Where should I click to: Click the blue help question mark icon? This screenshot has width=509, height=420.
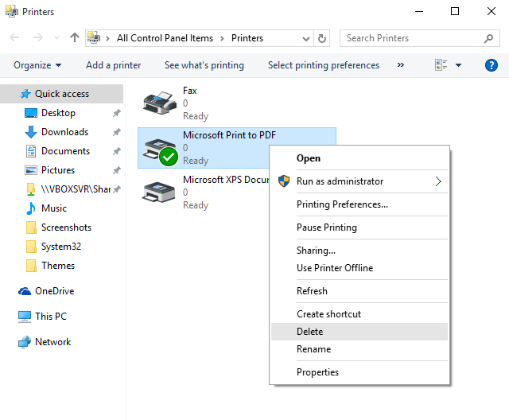492,65
